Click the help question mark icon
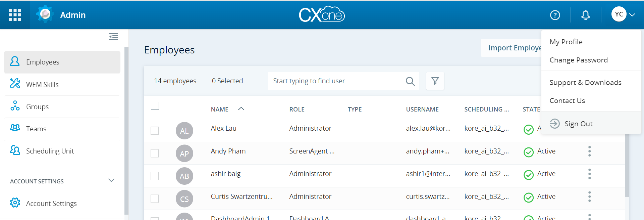 tap(555, 15)
